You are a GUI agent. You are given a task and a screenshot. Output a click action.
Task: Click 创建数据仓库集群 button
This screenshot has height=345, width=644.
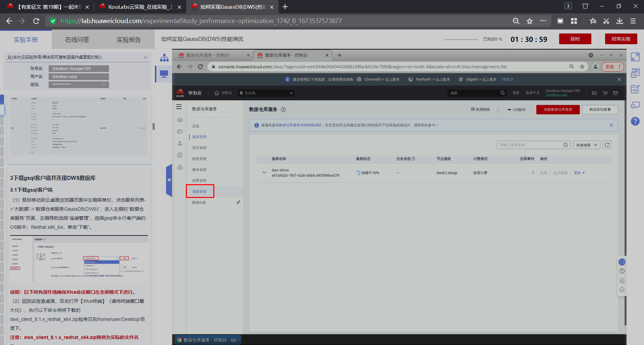(558, 110)
